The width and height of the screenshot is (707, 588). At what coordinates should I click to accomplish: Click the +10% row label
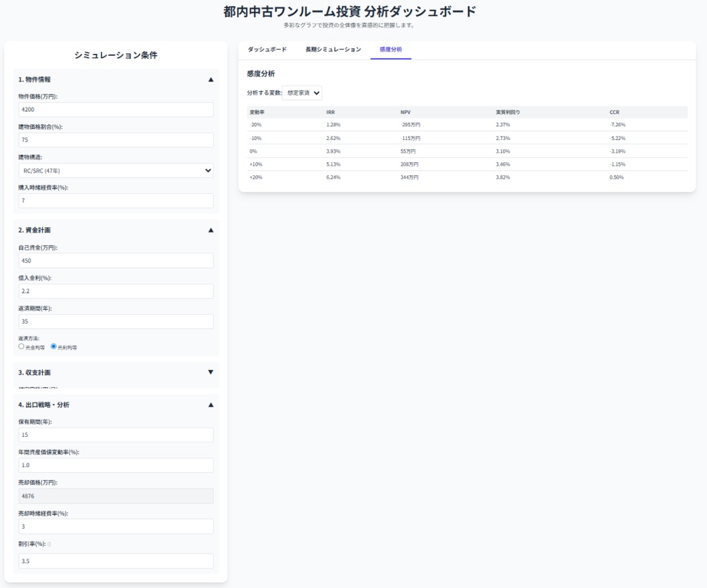coord(255,164)
